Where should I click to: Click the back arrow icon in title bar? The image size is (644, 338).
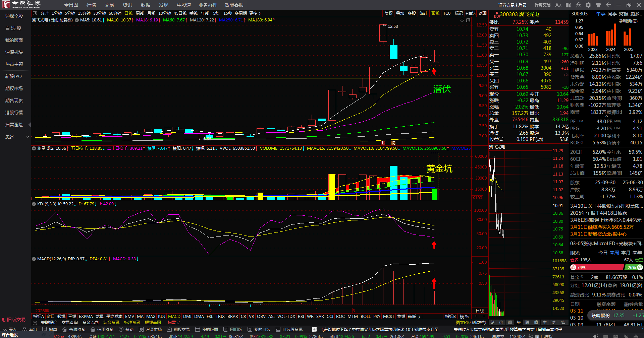pos(608,5)
